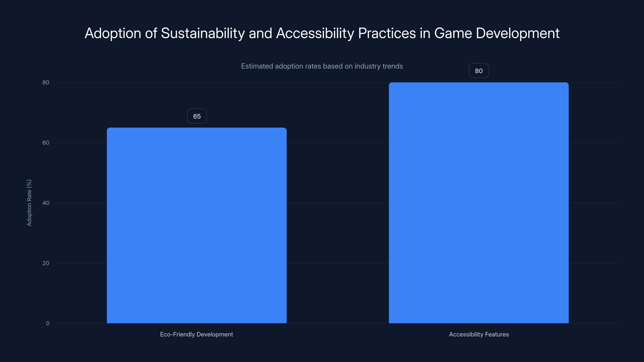Click the y-axis tick label 0

[48, 323]
